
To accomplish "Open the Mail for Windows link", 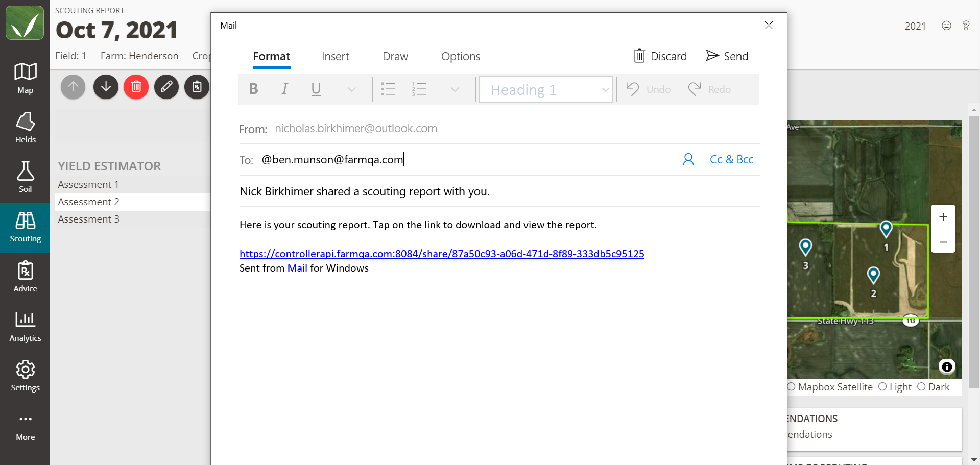I will (x=297, y=268).
